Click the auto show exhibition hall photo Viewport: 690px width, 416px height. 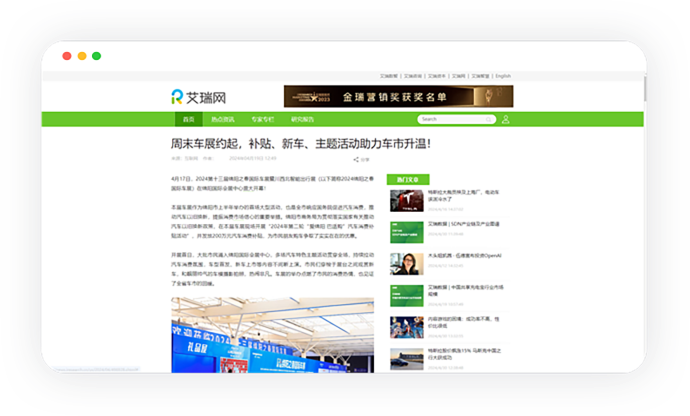point(272,335)
